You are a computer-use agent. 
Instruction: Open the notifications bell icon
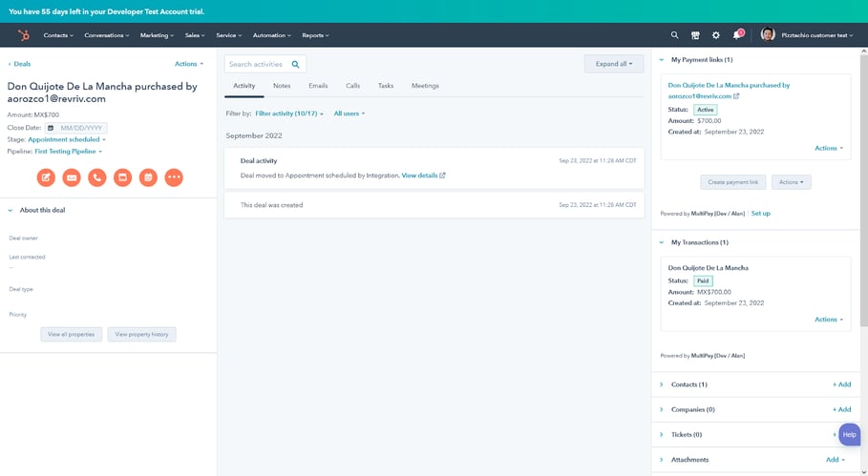736,35
